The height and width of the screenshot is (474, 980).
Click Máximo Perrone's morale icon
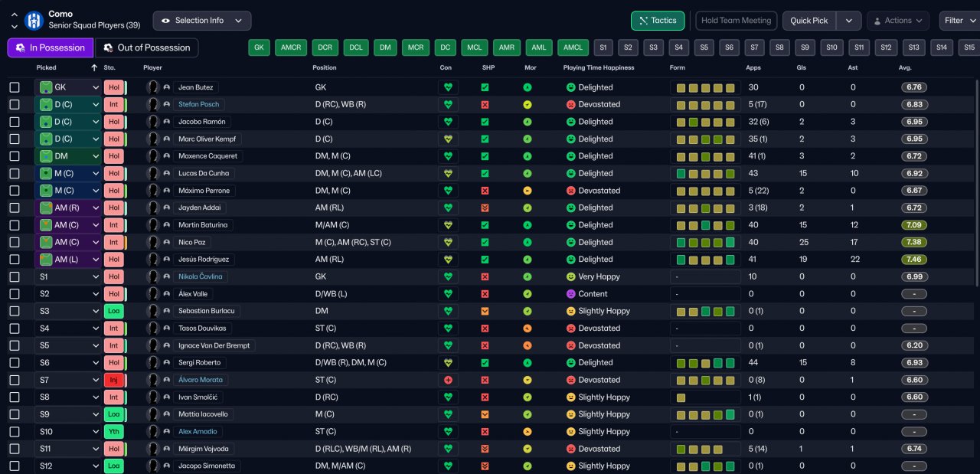pos(528,191)
